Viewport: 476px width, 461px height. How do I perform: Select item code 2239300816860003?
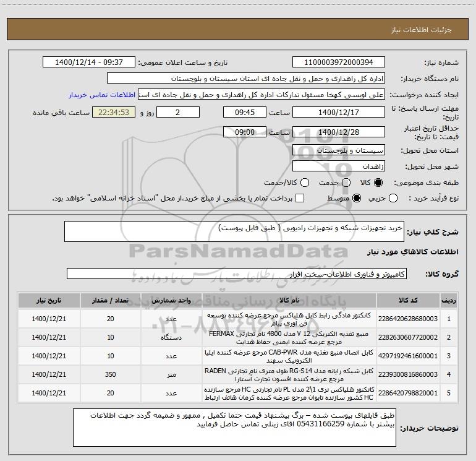click(x=408, y=374)
